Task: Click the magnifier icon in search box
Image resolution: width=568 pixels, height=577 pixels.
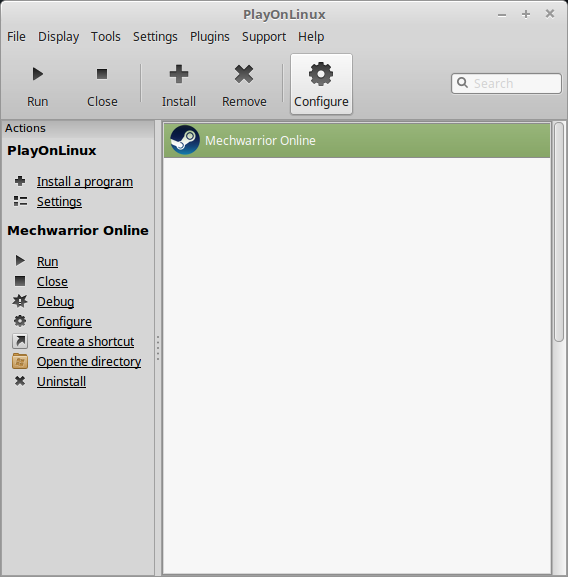Action: tap(462, 82)
